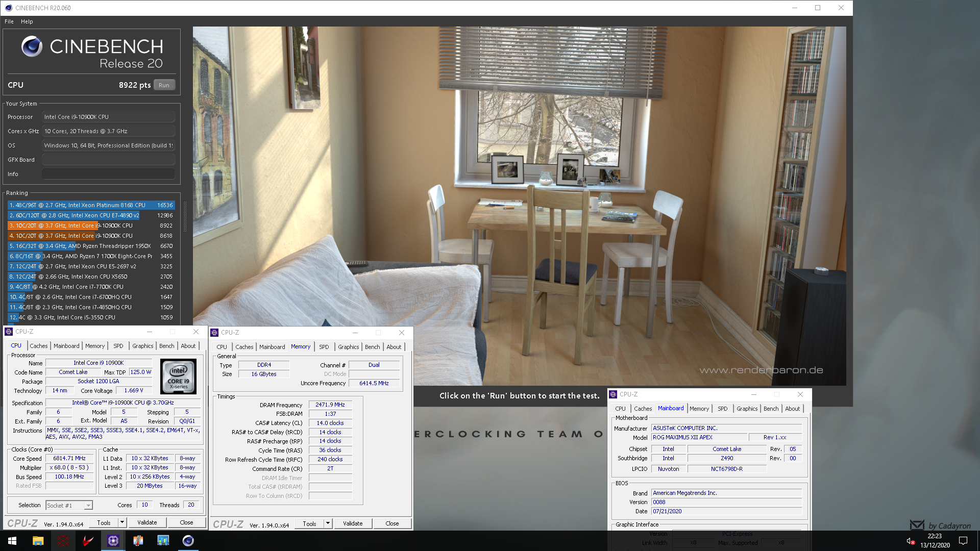Click the ROG MAXIMUS XII APEX model field
This screenshot has height=551, width=980.
coord(699,437)
